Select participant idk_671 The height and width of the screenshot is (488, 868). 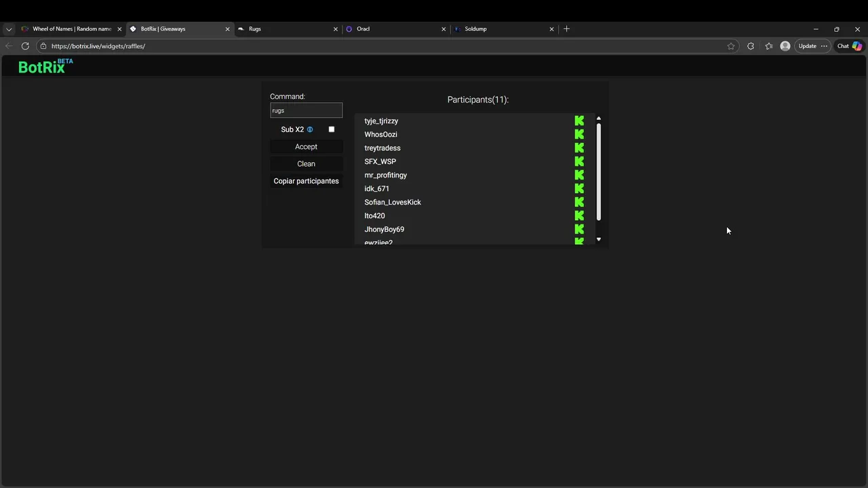[x=376, y=188]
